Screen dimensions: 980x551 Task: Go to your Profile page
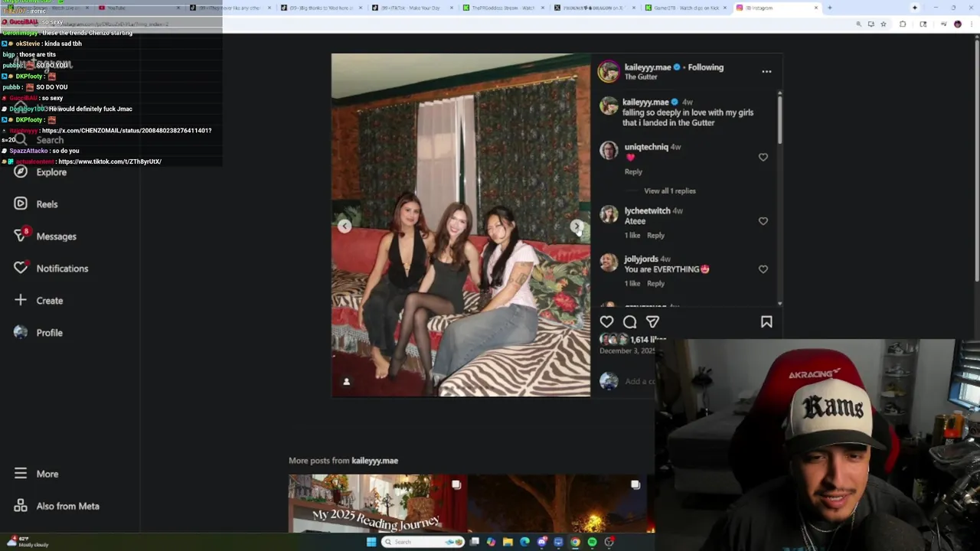tap(38, 333)
